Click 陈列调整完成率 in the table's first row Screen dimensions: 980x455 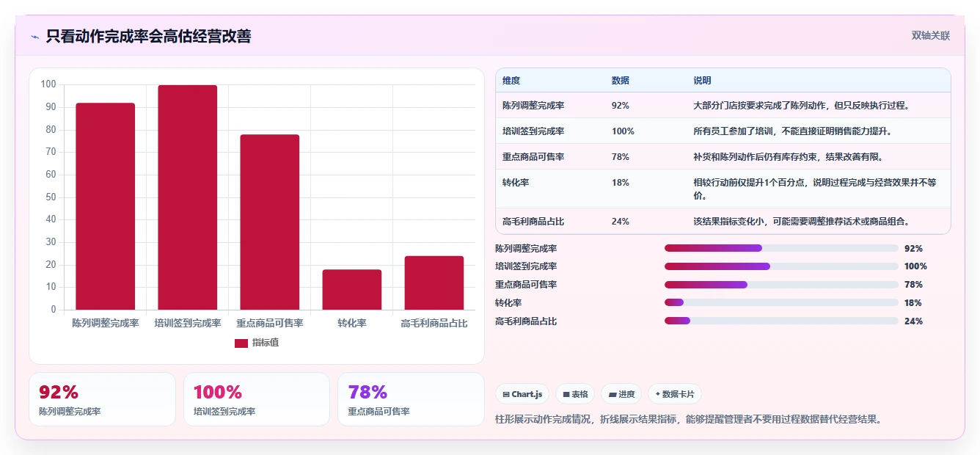(x=533, y=106)
